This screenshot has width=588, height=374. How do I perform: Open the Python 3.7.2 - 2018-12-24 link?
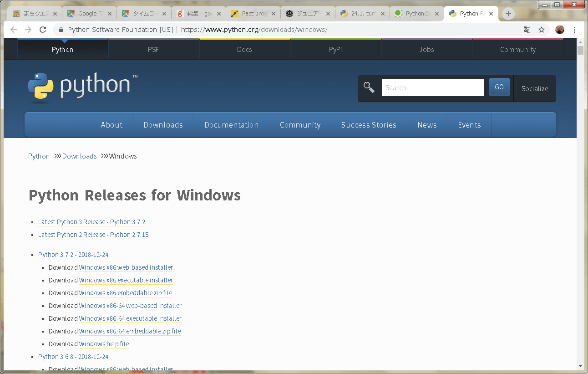pyautogui.click(x=73, y=255)
